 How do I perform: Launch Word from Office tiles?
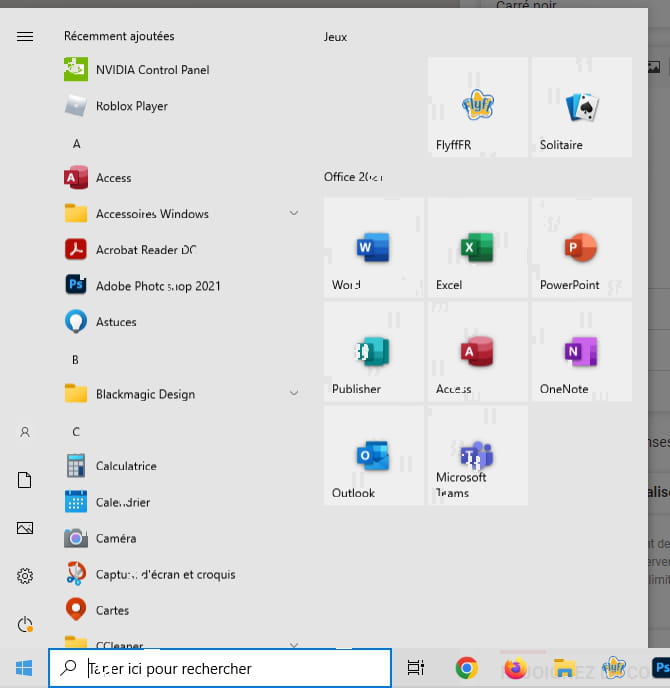374,247
